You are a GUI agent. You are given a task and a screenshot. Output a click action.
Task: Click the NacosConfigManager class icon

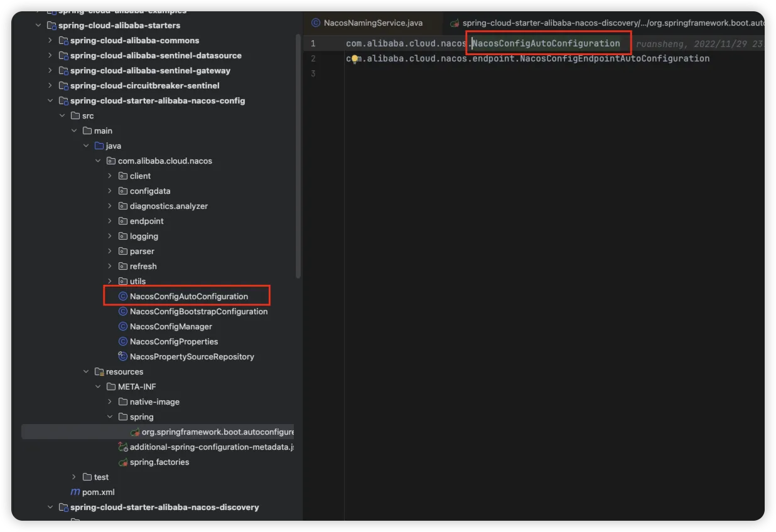pyautogui.click(x=123, y=326)
